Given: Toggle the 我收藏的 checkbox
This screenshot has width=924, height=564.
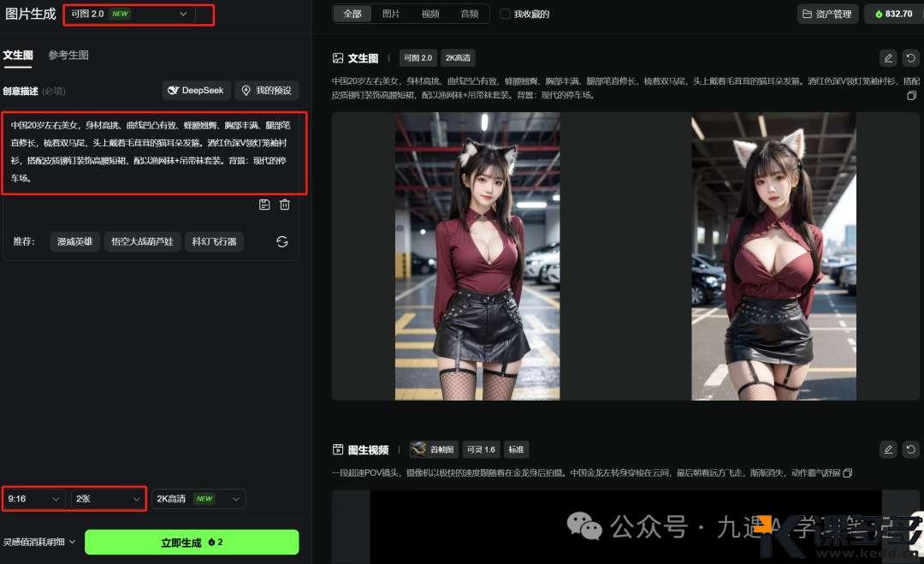Looking at the screenshot, I should point(505,14).
